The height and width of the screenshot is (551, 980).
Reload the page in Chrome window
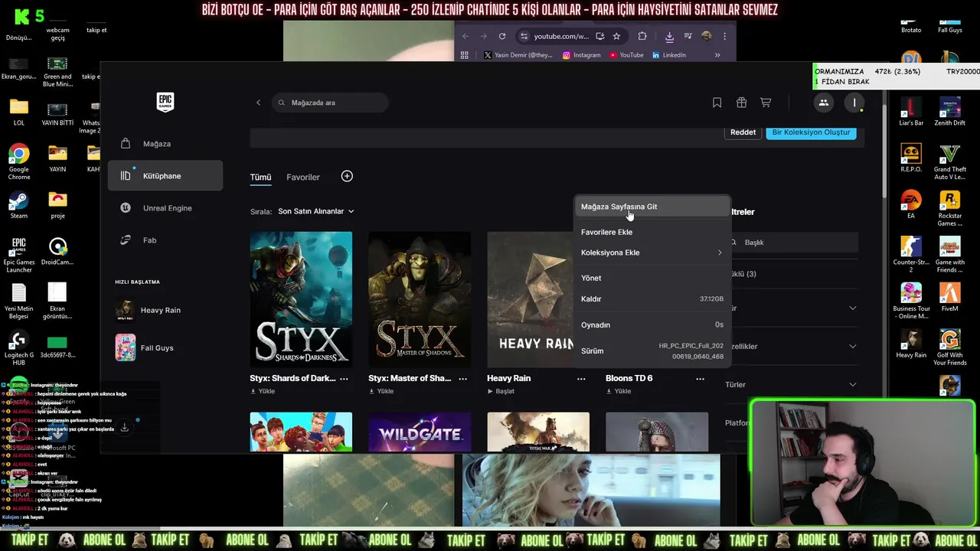pyautogui.click(x=502, y=36)
